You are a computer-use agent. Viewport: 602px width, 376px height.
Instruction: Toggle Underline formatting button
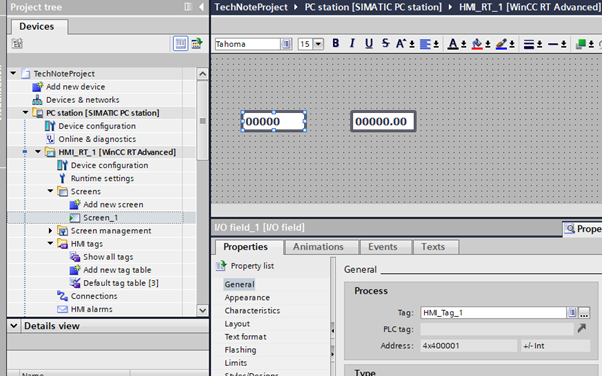(x=369, y=43)
